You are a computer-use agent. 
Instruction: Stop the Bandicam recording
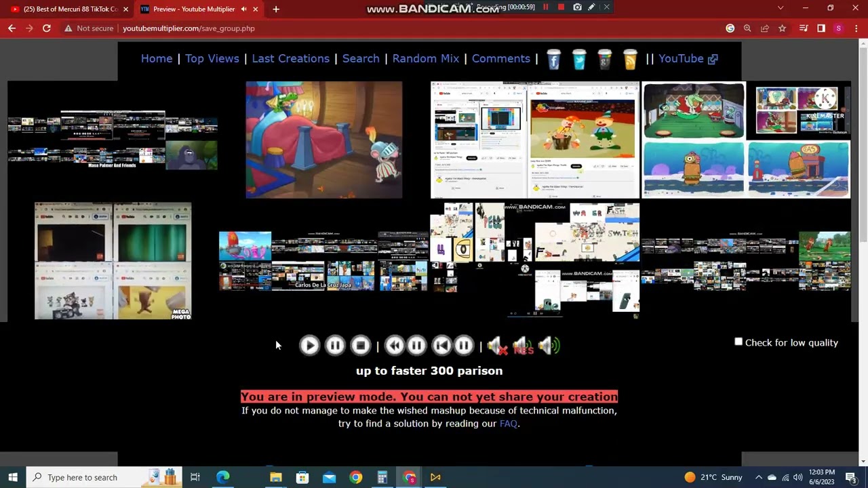(561, 7)
